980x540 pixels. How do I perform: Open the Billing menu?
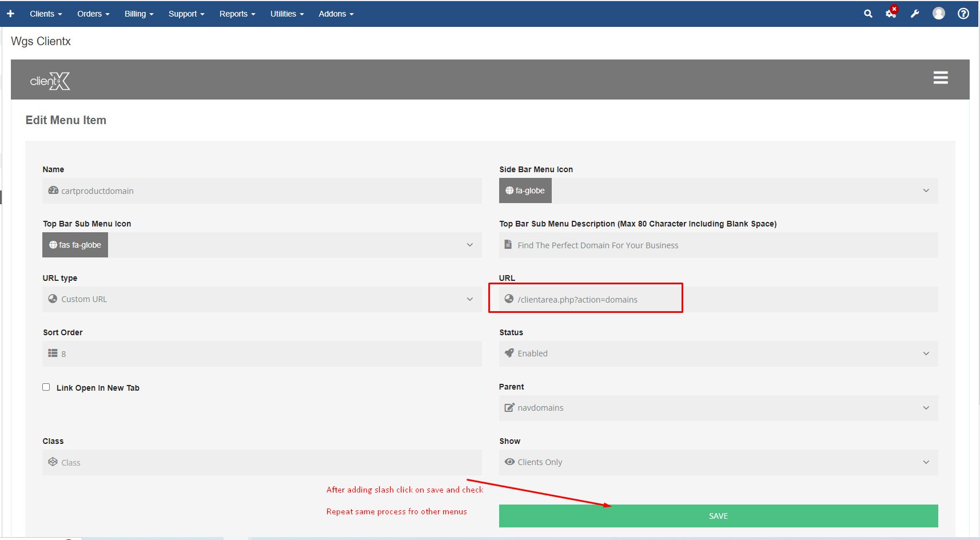coord(139,14)
